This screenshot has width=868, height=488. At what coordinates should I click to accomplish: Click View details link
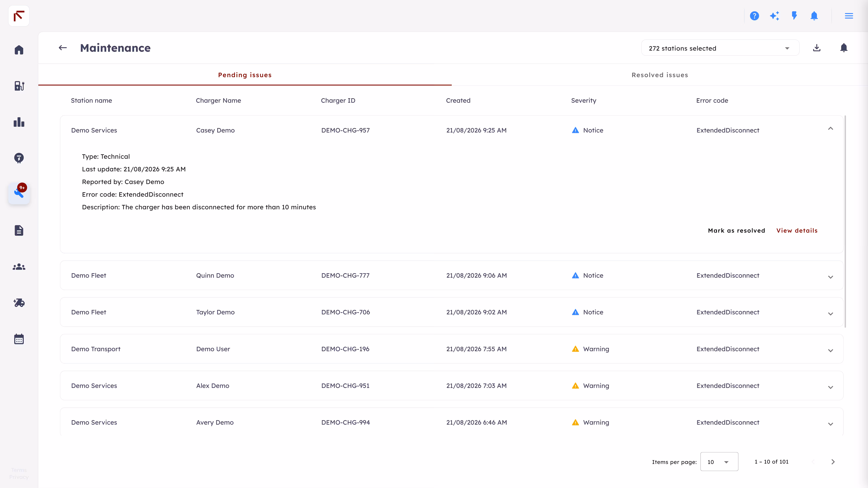tap(797, 231)
